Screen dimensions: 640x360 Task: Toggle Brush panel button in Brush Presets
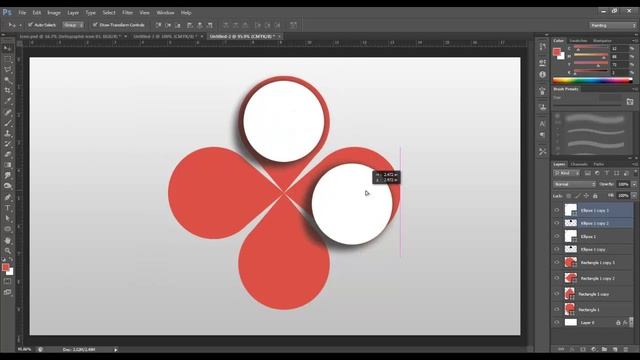[x=630, y=101]
